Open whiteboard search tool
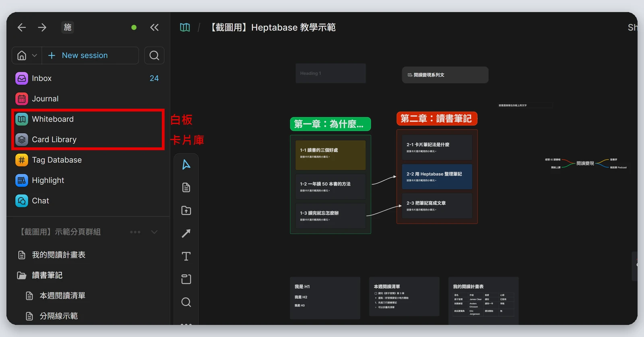This screenshot has width=644, height=337. click(x=186, y=302)
